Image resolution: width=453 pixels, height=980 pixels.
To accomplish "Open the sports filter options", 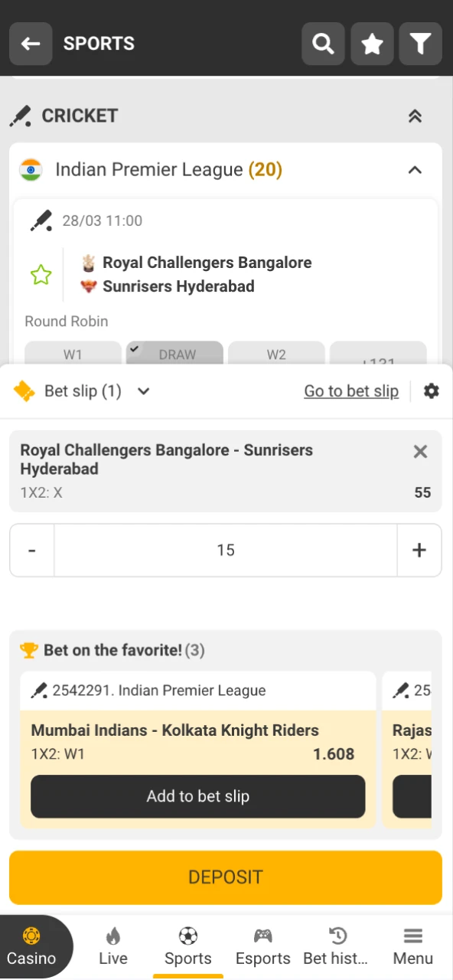I will (420, 44).
